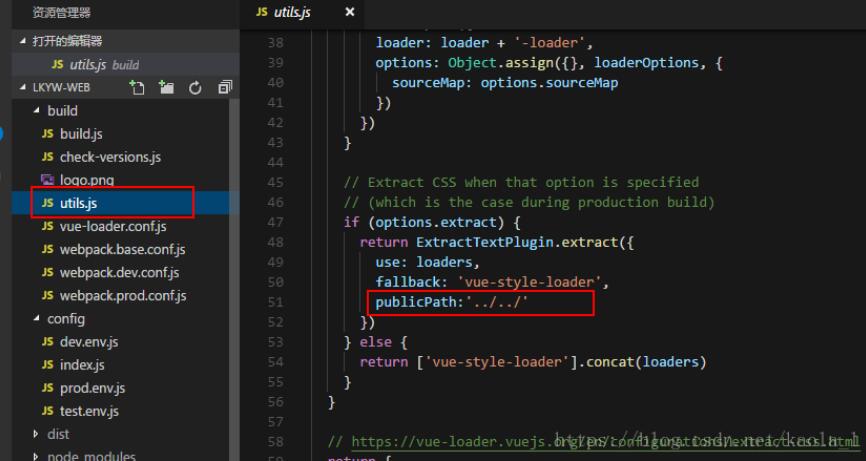Screen dimensions: 866x461
Task: Click the explorer panel title
Action: [x=61, y=12]
